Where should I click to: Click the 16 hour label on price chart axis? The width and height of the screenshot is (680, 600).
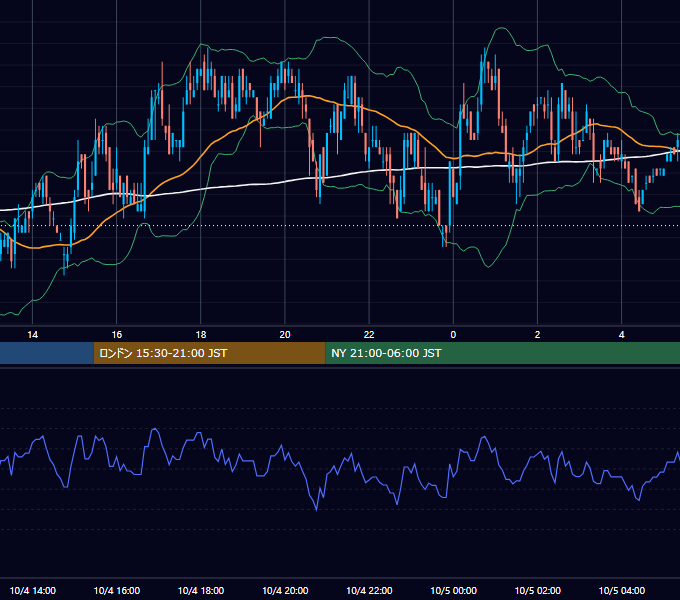click(117, 335)
